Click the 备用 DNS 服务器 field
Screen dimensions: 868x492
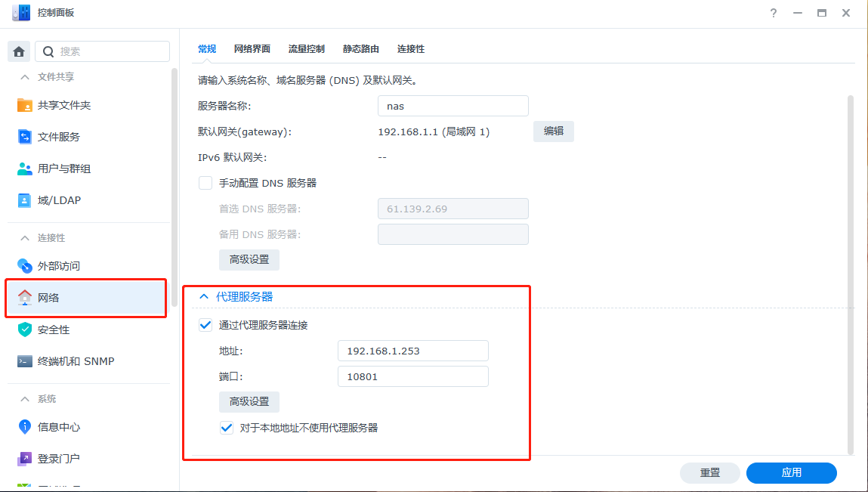(x=453, y=234)
